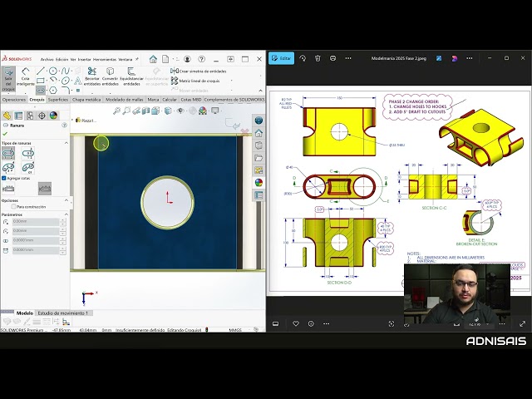The image size is (532, 399).
Task: Select the 3-point arc slot type
Action: 8,167
